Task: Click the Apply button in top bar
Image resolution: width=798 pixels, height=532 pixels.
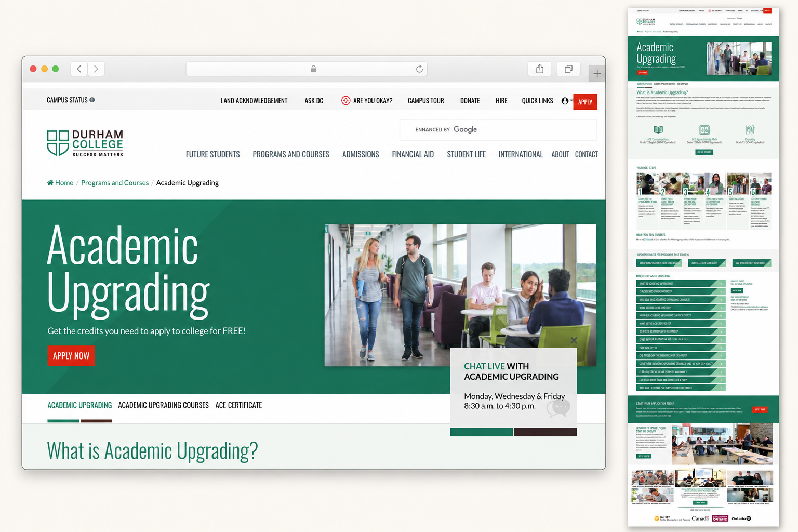Action: click(585, 102)
